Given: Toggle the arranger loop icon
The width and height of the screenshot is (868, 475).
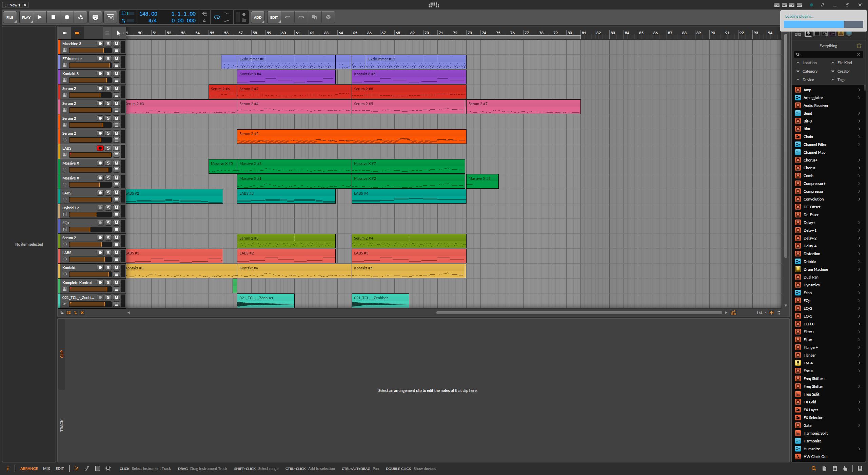Looking at the screenshot, I should click(x=217, y=17).
